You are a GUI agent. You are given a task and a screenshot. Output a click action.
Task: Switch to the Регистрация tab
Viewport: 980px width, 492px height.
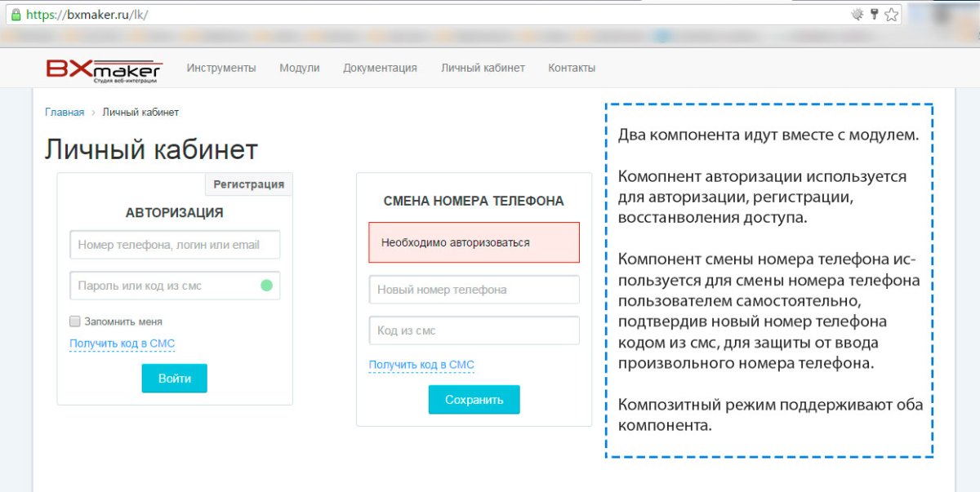pos(248,184)
